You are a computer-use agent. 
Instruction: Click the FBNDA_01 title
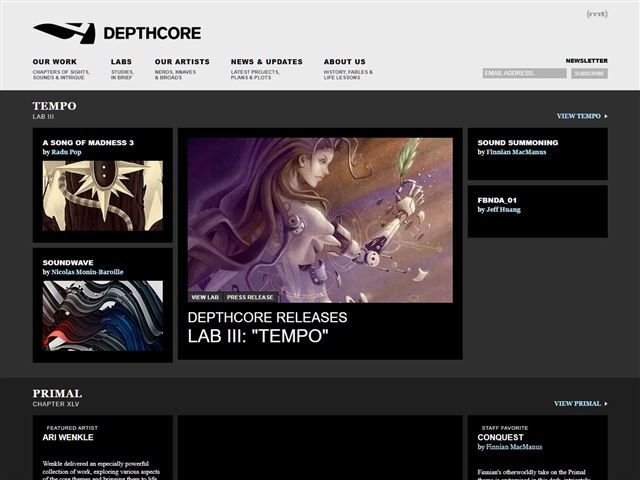pos(497,200)
